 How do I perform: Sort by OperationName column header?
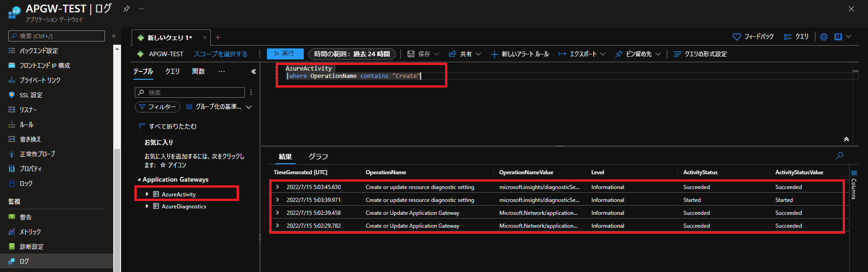pos(386,172)
